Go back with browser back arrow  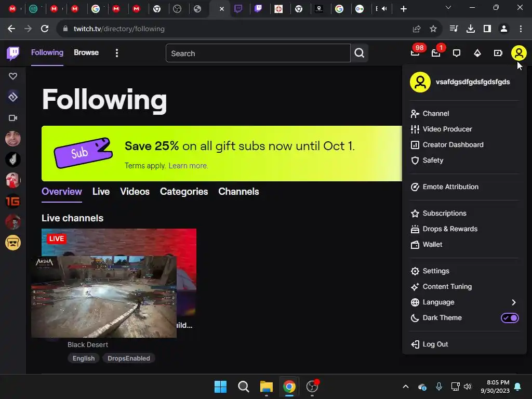coord(11,29)
